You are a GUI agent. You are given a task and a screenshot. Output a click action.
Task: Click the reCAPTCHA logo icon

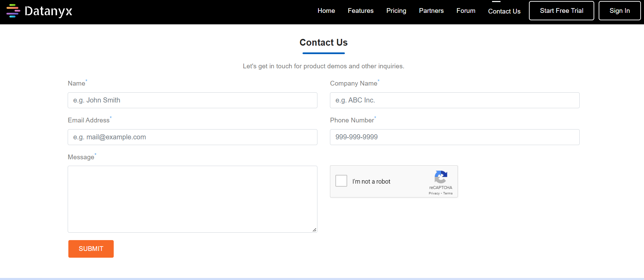point(441,177)
